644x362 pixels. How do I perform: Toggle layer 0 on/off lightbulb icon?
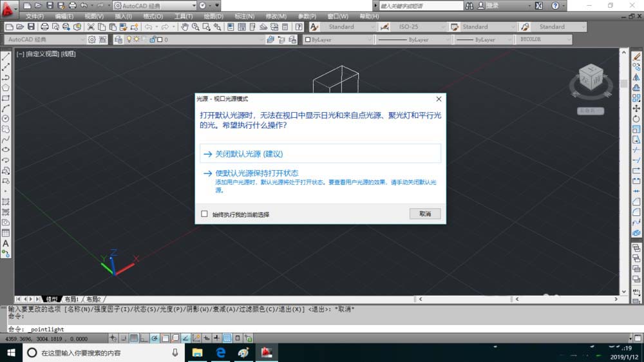tap(129, 39)
